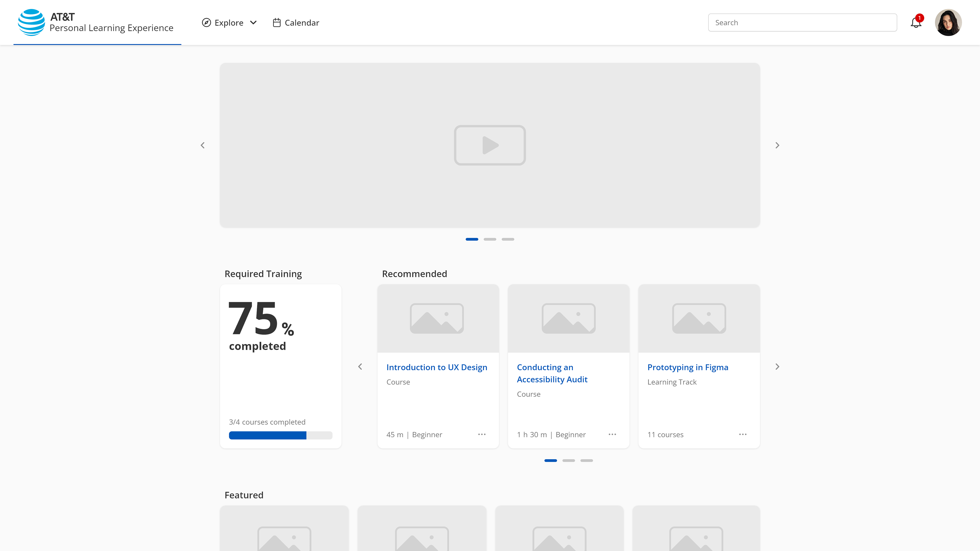Image resolution: width=980 pixels, height=551 pixels.
Task: Play the hero banner video
Action: [490, 145]
